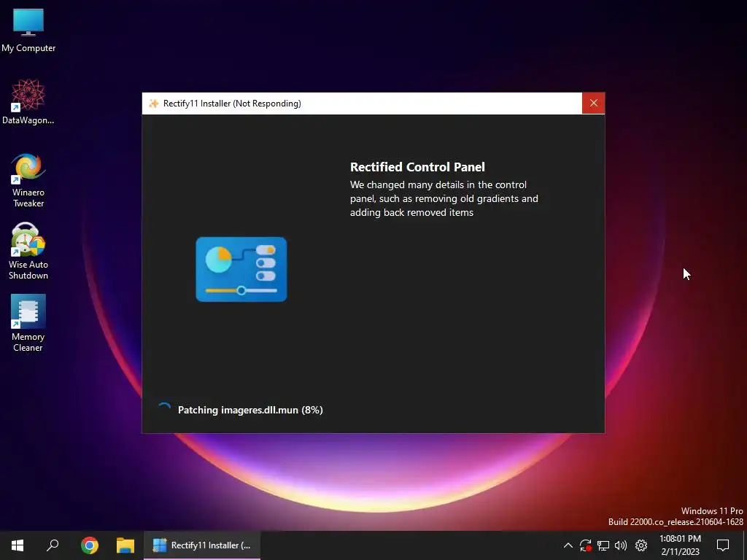Screen dimensions: 747x560
Task: Click the Show Desktop sliver at taskbar end
Action: tap(745, 545)
